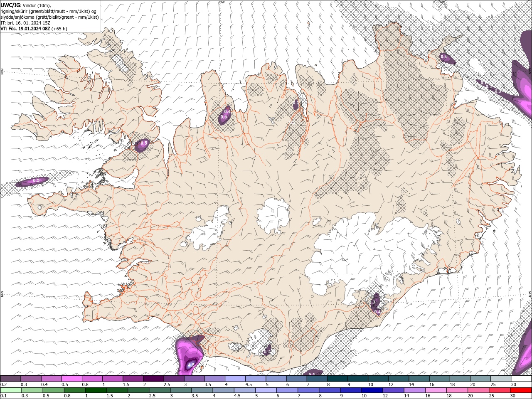The image size is (532, 399).
Task: Select the dark teal 9 swatch in the upper legend
Action: point(358,379)
